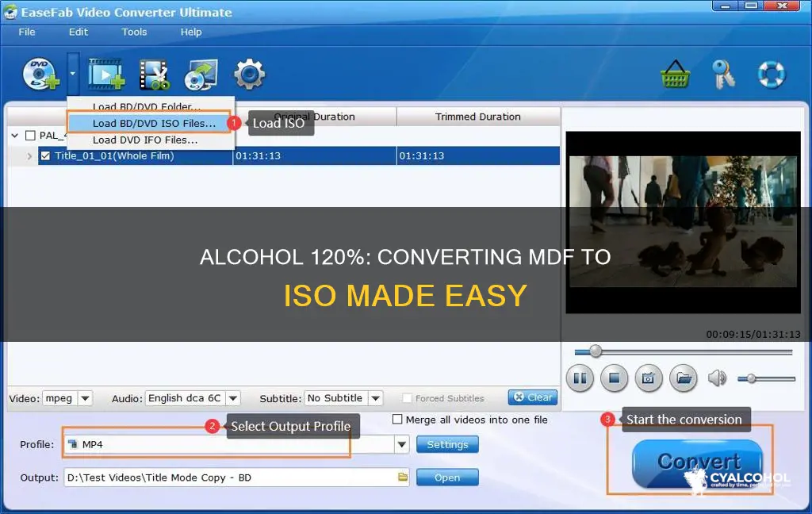Stop the preview playback
This screenshot has height=514, width=812.
[615, 378]
